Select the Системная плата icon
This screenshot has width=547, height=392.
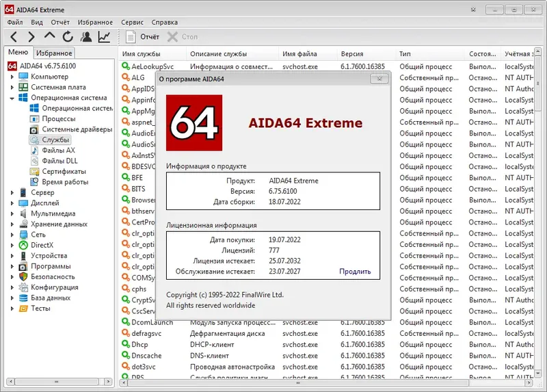click(23, 87)
